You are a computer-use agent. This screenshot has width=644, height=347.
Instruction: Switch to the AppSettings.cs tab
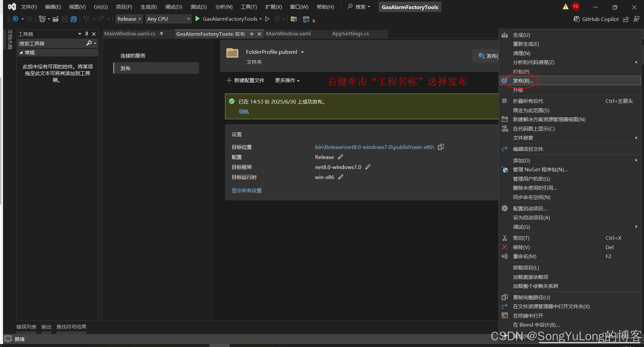pyautogui.click(x=350, y=33)
